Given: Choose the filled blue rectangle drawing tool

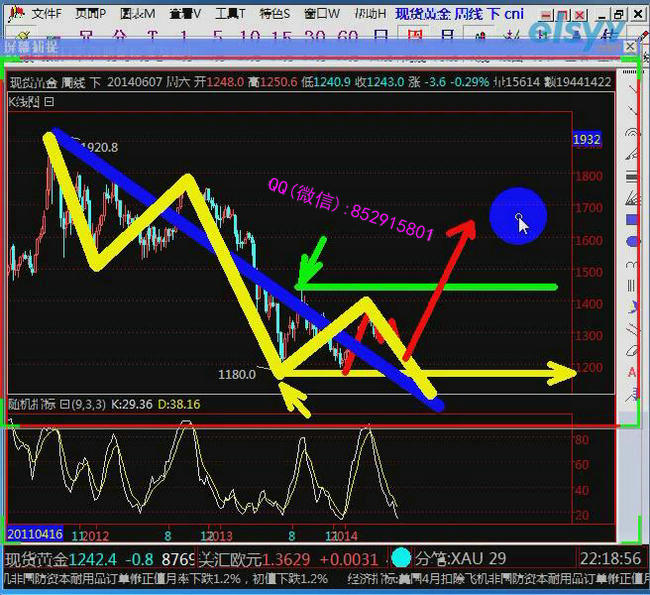Looking at the screenshot, I should point(632,219).
